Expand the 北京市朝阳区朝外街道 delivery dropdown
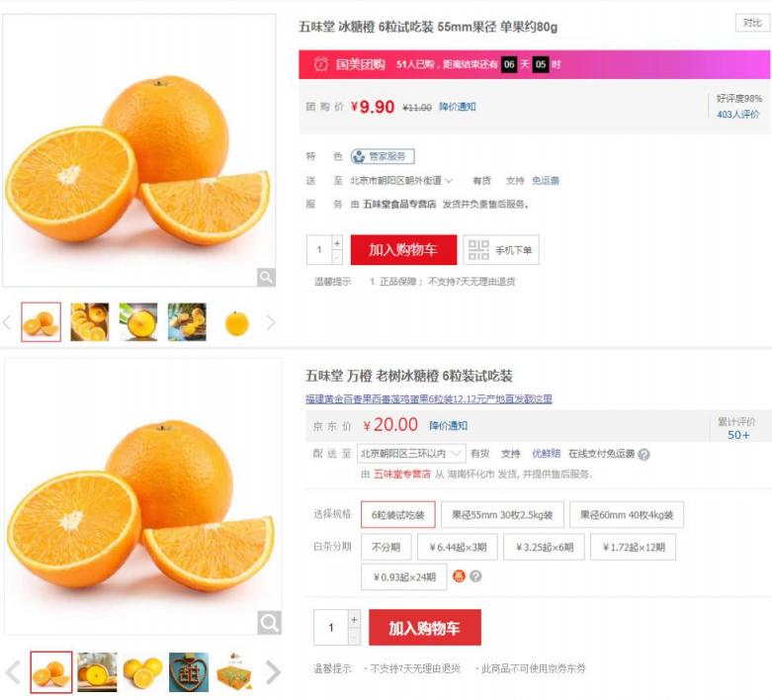This screenshot has height=700, width=772. pyautogui.click(x=400, y=181)
